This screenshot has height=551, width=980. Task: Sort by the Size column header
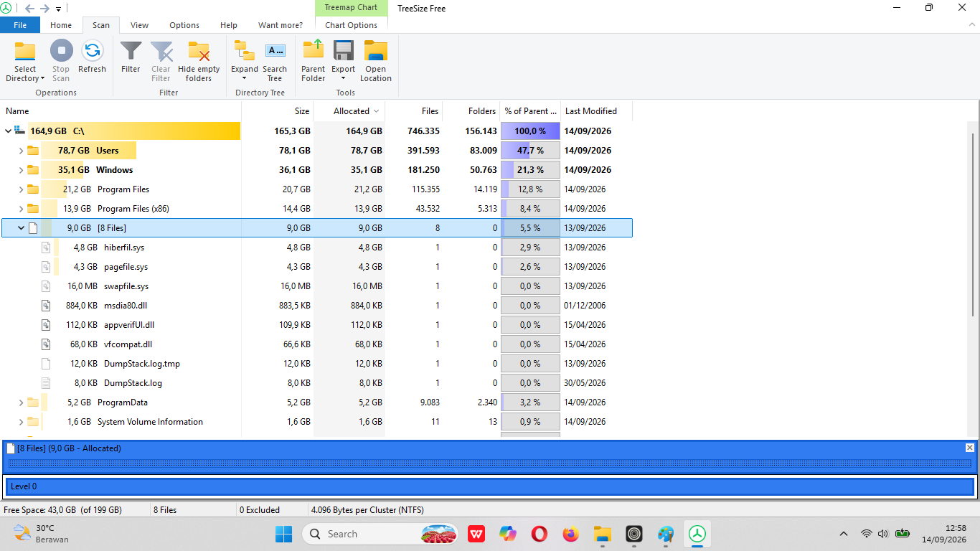(278, 111)
